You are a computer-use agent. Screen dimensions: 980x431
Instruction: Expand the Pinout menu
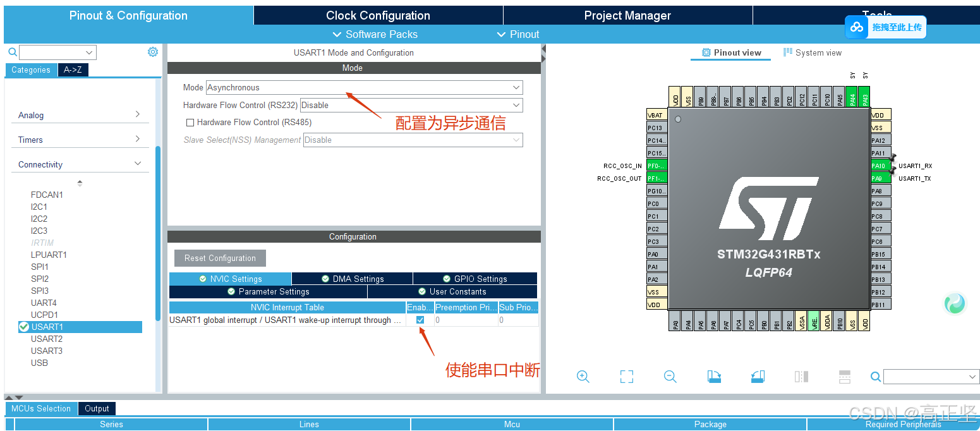518,34
